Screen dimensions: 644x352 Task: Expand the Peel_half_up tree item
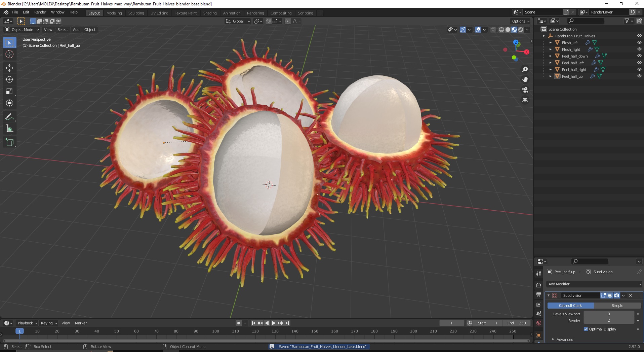[x=550, y=76]
